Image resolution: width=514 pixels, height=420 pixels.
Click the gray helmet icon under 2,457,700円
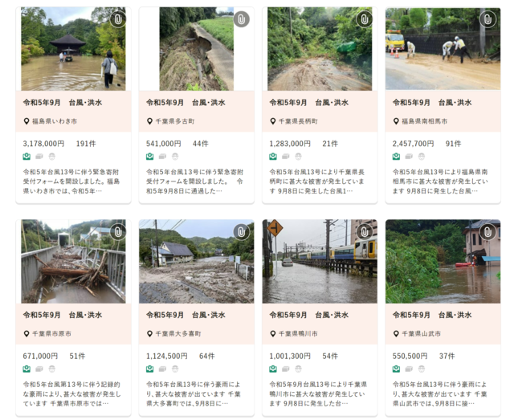point(422,157)
